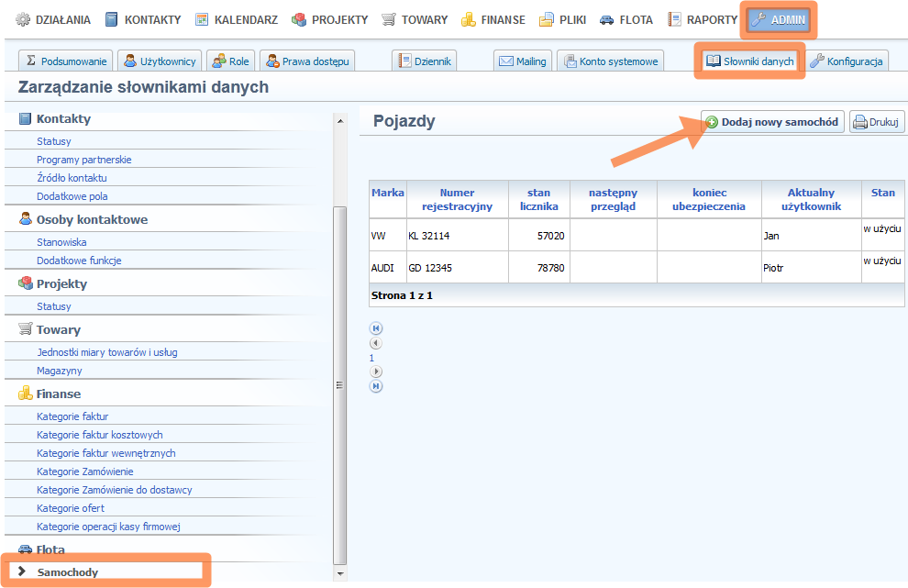Switch to the Użytkownicy tab

tap(161, 61)
